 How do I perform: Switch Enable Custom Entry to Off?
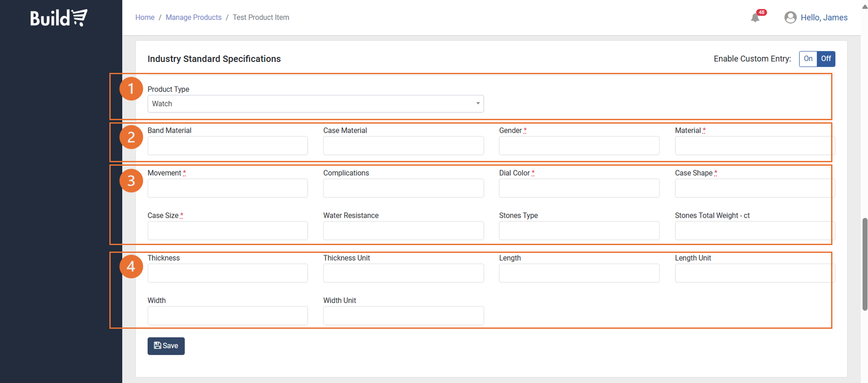[825, 59]
